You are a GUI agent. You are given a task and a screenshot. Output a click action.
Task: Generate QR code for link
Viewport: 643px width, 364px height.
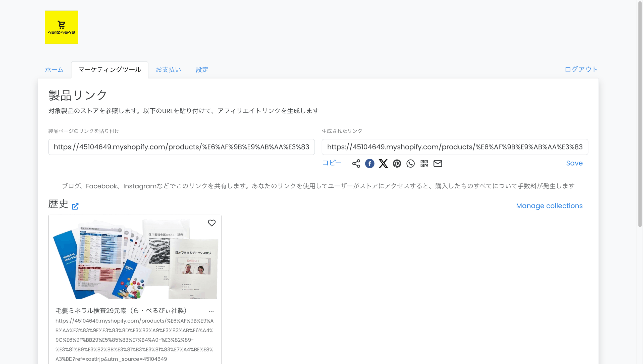coord(424,164)
